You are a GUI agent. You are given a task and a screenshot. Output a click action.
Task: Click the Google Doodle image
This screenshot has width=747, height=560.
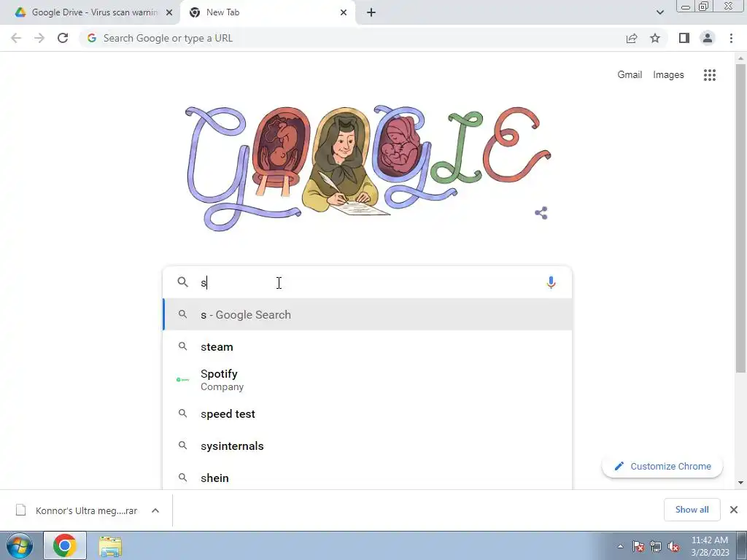[x=368, y=168]
